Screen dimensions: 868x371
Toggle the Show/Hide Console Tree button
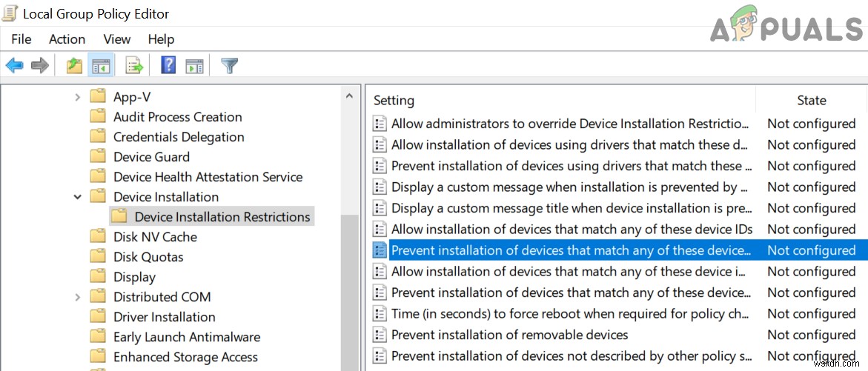pos(100,66)
